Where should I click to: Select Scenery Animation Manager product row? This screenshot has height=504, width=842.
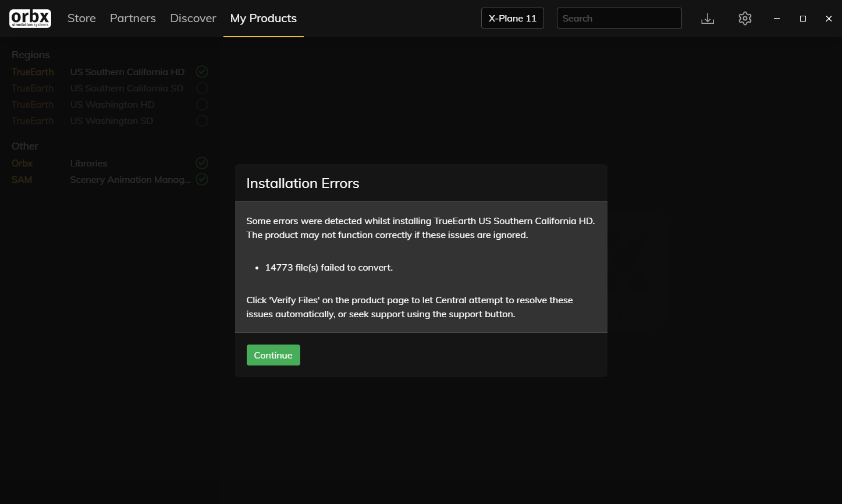(x=110, y=179)
